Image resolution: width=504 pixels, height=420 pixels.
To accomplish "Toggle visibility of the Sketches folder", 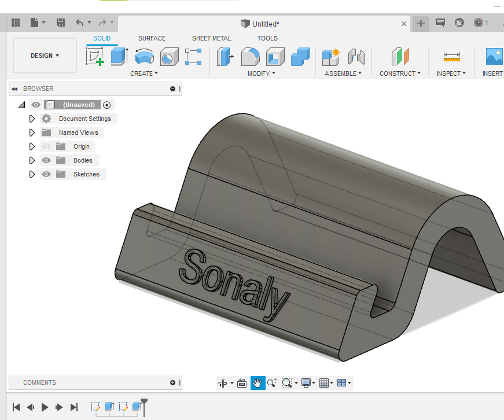I will [46, 174].
